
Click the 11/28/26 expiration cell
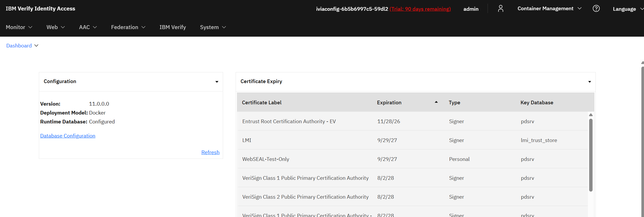tap(389, 121)
